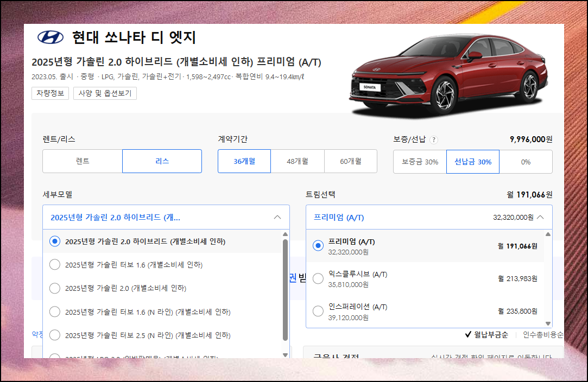Collapse the 세부모델 dropdown
Screen dimensions: 588x382
coord(166,217)
